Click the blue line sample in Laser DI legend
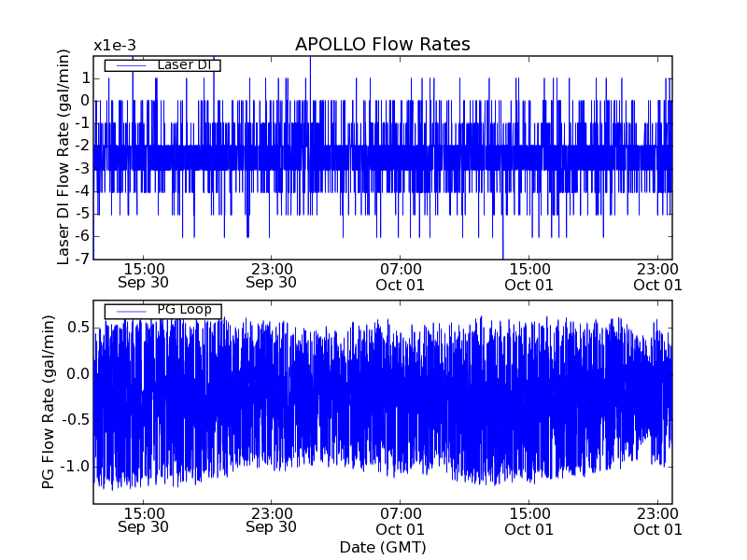The image size is (747, 560). click(x=128, y=65)
